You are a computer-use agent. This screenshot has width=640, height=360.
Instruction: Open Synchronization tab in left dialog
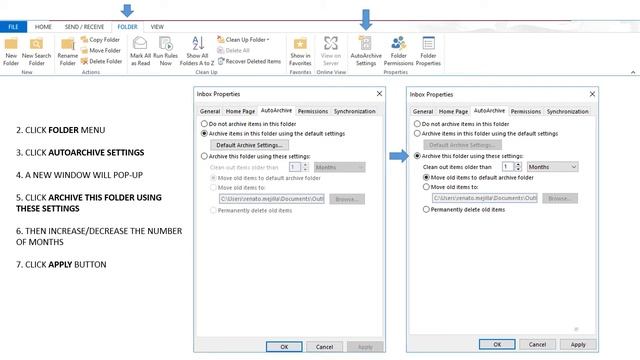pyautogui.click(x=355, y=111)
